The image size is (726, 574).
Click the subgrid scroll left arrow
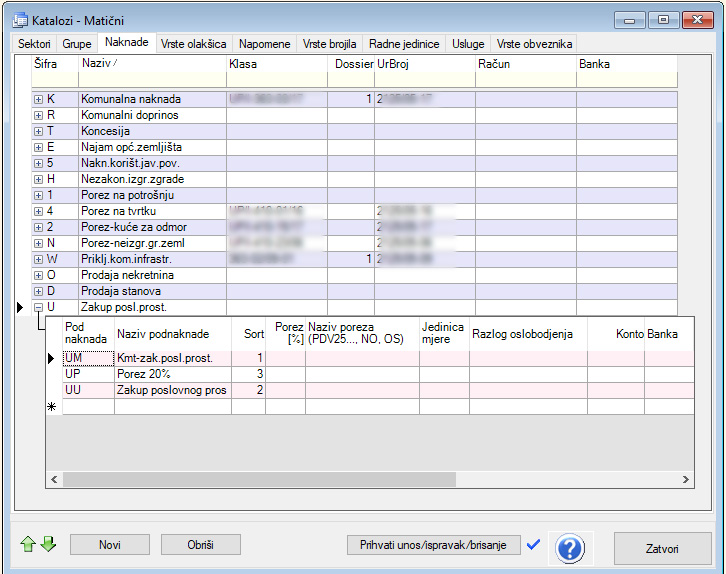54,479
